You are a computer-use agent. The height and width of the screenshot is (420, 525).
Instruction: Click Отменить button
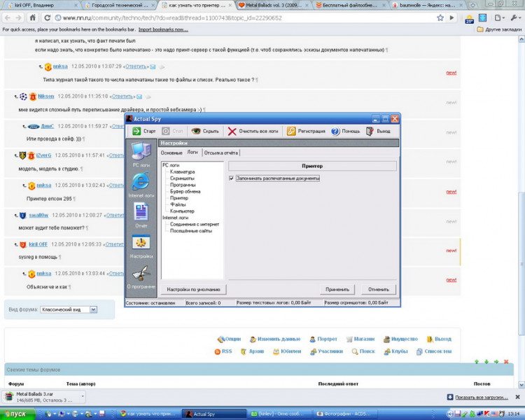click(379, 289)
